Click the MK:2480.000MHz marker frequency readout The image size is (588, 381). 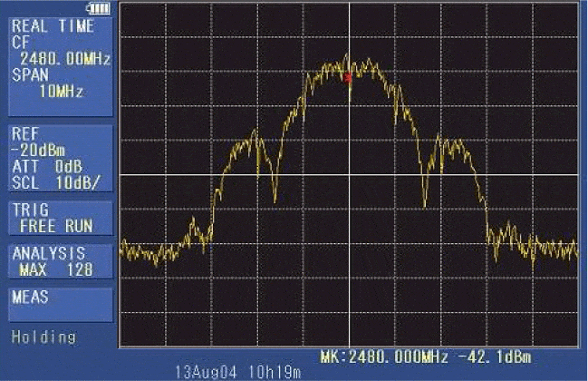pos(383,357)
